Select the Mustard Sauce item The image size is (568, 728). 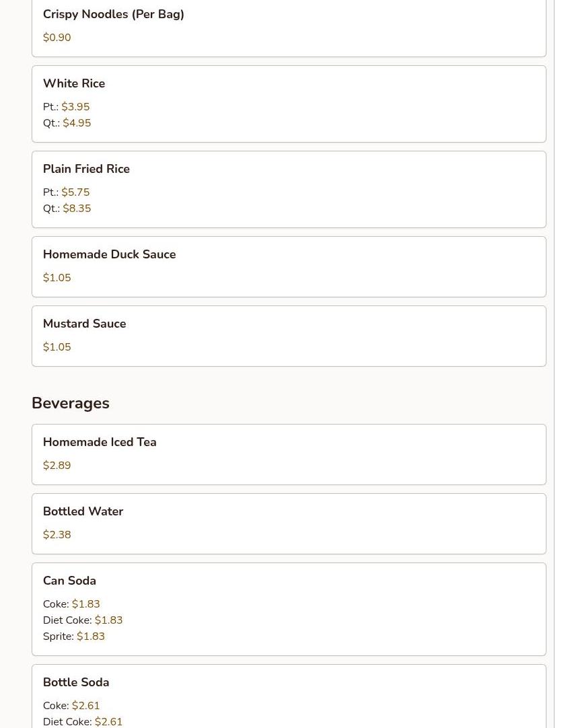pyautogui.click(x=84, y=324)
